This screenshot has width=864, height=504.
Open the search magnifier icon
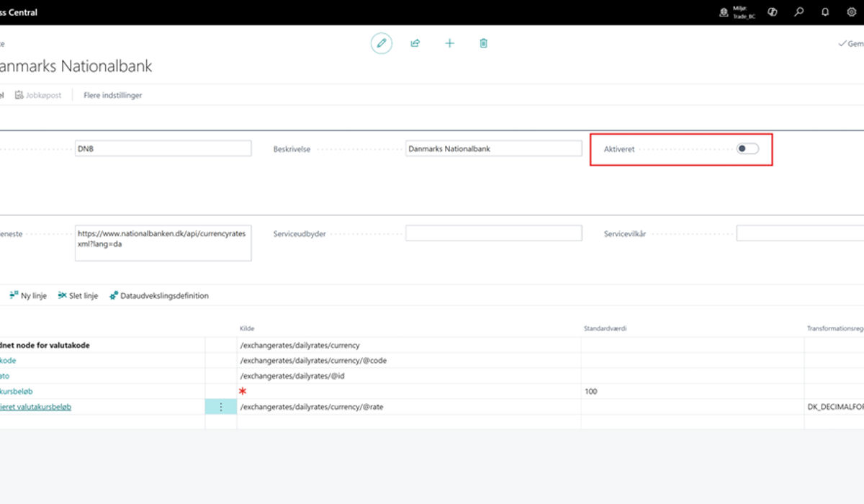tap(799, 12)
